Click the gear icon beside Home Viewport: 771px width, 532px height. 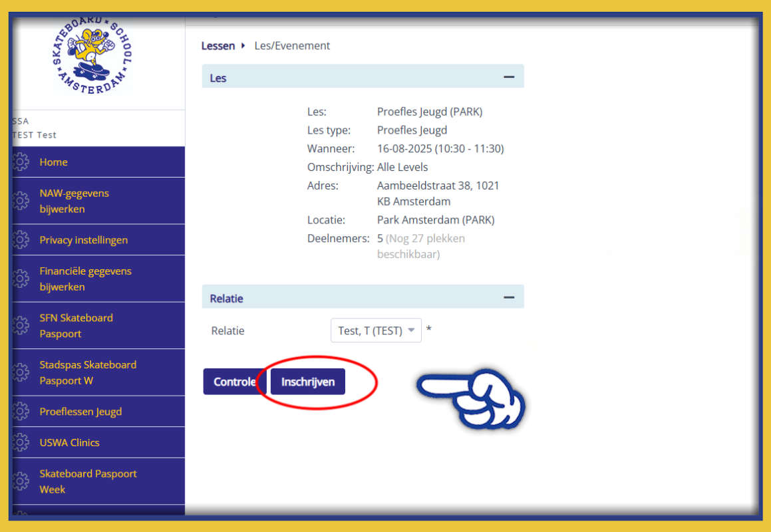pyautogui.click(x=21, y=162)
